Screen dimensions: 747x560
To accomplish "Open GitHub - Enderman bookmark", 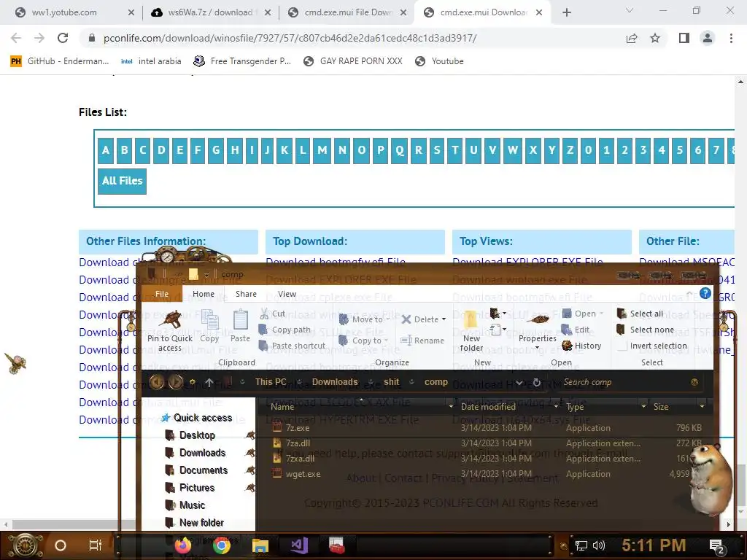I will pos(60,61).
